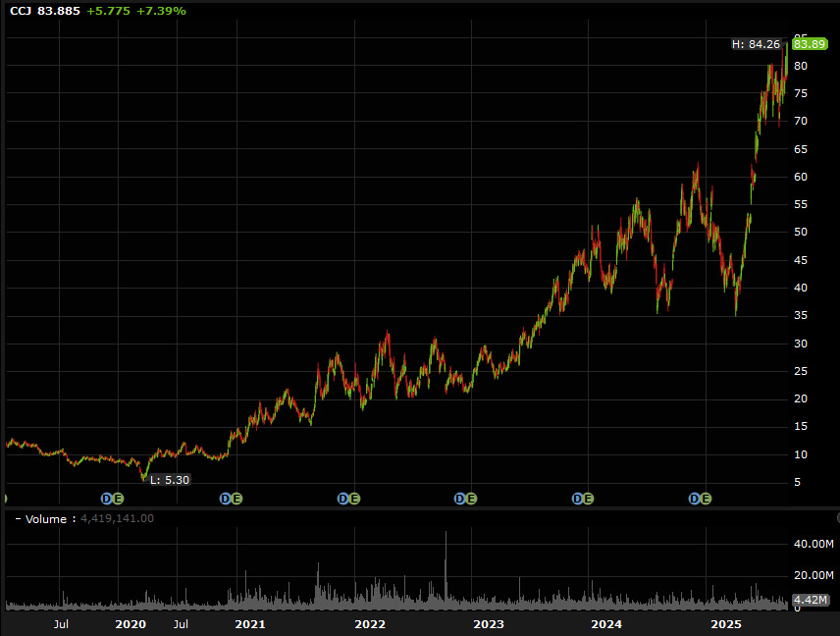
Task: Open the dividend D marker before 2025
Action: (695, 499)
